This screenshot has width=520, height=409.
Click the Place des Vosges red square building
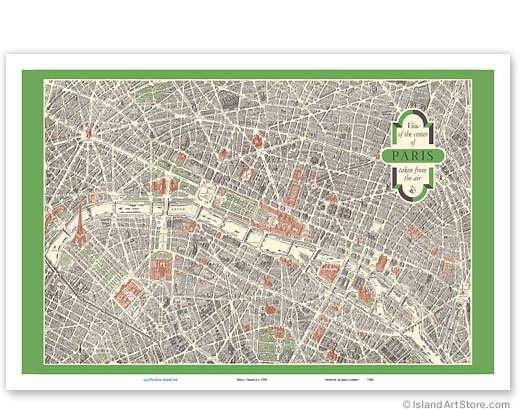447,267
